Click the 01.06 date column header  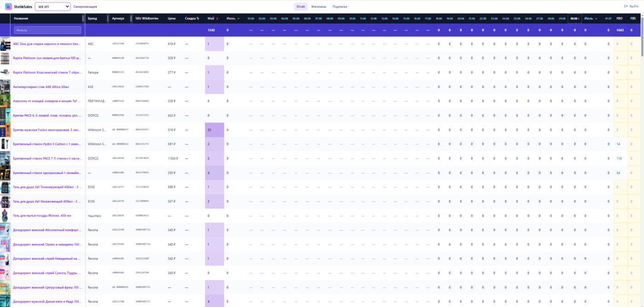tap(251, 18)
